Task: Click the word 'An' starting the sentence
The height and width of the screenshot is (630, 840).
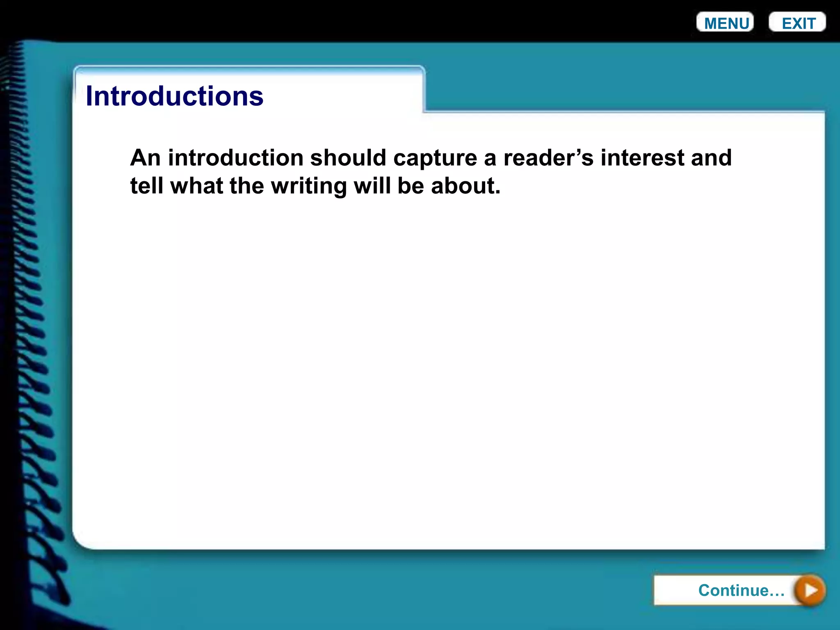Action: click(x=145, y=158)
